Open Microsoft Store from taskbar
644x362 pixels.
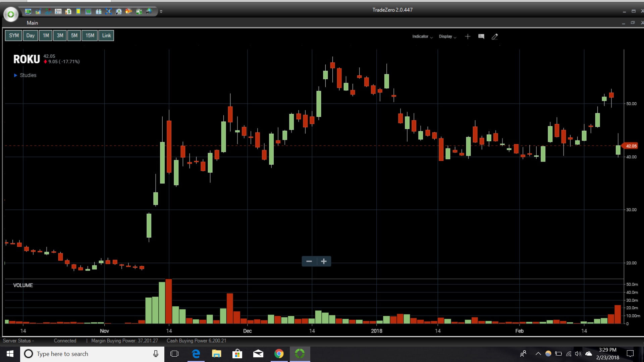(x=237, y=354)
